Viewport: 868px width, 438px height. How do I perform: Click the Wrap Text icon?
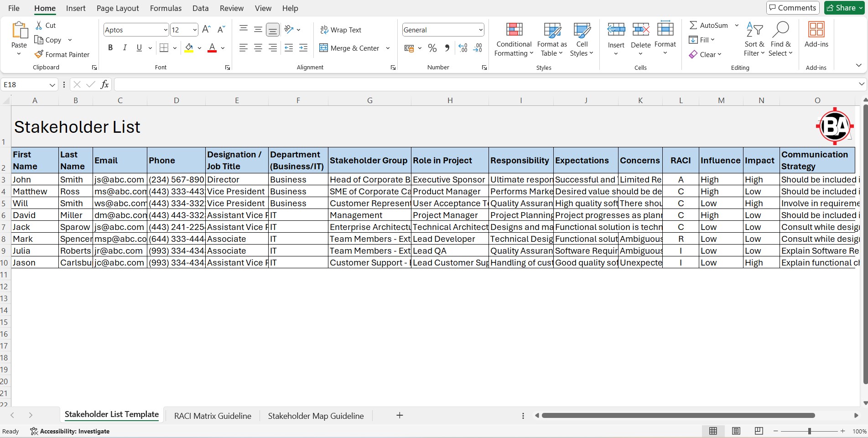tap(324, 30)
